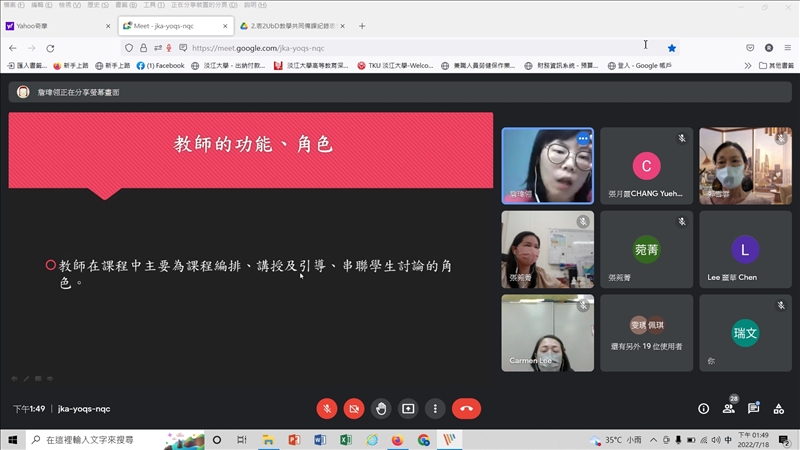Open options on the presenter's video tile
Viewport: 800px width, 450px height.
click(x=582, y=139)
